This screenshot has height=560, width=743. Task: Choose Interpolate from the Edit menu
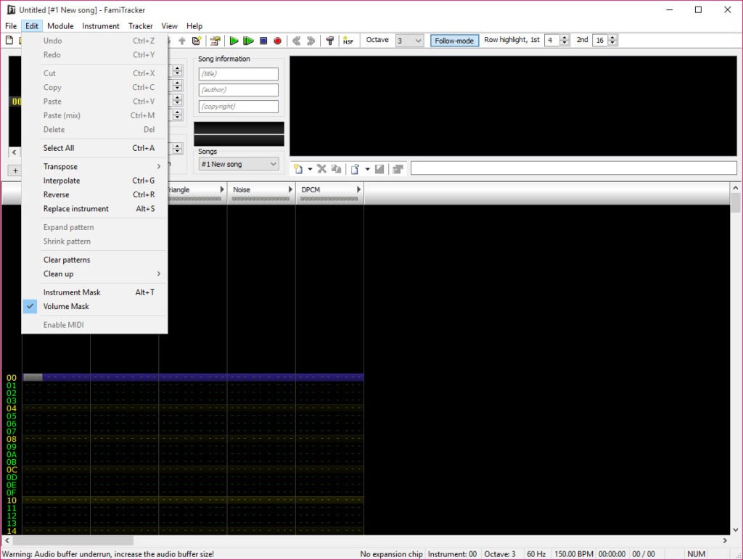pos(95,181)
